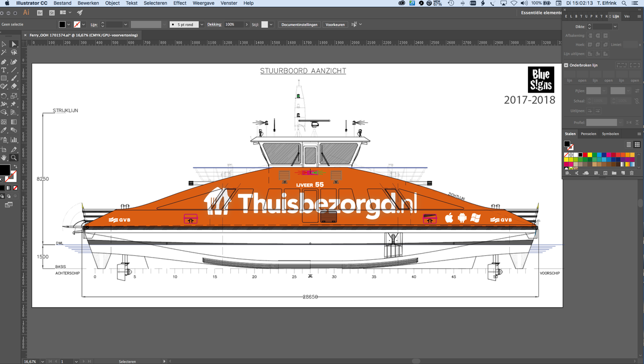Viewport: 644px width, 364px height.
Task: Select the Pen tool
Action: [x=4, y=61]
